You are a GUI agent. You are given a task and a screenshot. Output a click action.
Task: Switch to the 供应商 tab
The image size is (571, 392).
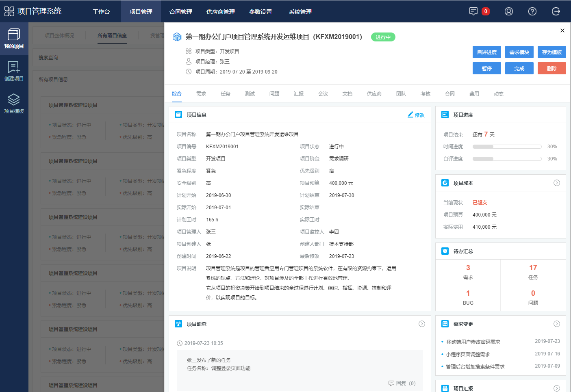click(x=374, y=93)
